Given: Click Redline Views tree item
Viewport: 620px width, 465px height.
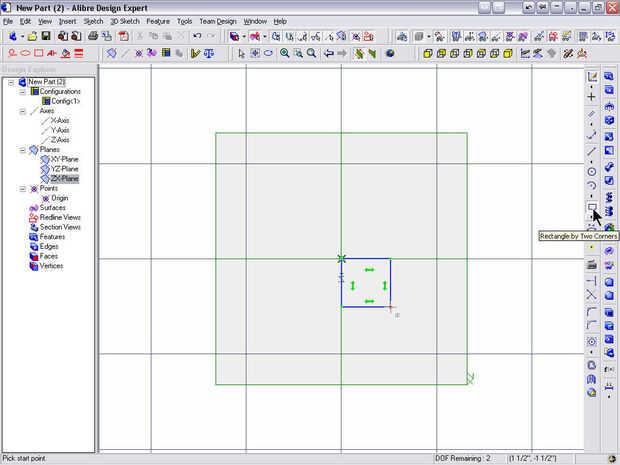Looking at the screenshot, I should pos(60,217).
